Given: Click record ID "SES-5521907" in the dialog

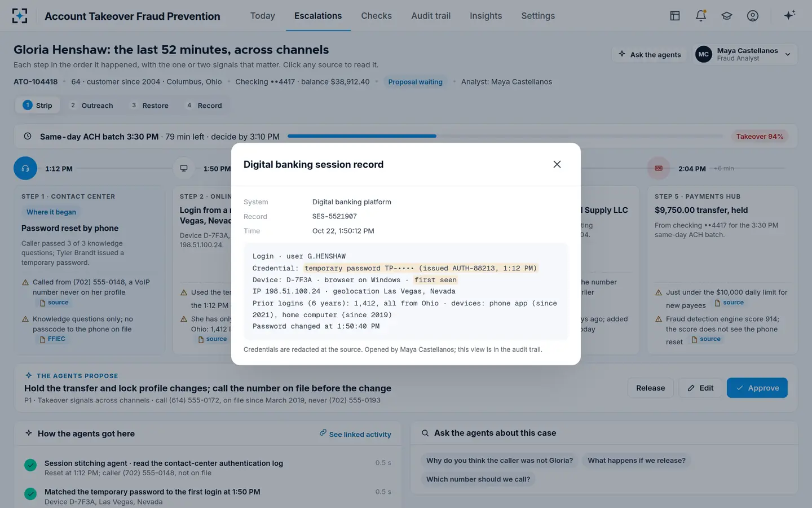Looking at the screenshot, I should coord(334,216).
